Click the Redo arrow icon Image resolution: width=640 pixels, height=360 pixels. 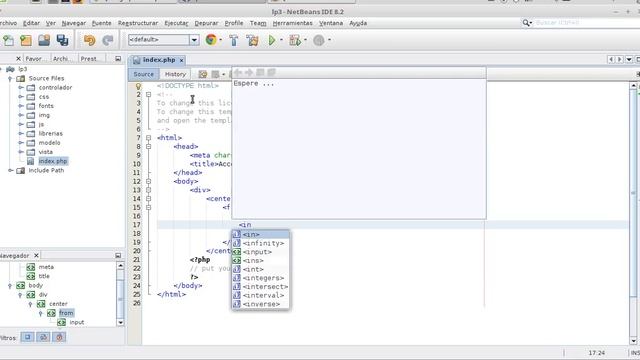click(108, 40)
